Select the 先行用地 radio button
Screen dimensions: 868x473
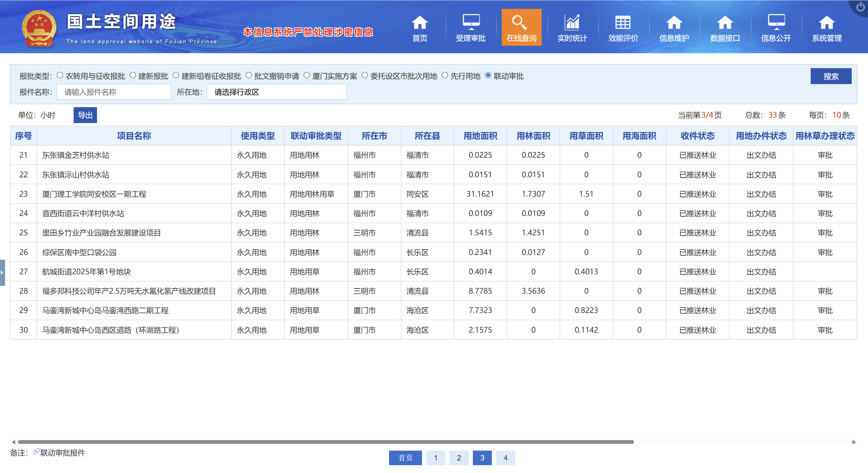click(x=445, y=75)
